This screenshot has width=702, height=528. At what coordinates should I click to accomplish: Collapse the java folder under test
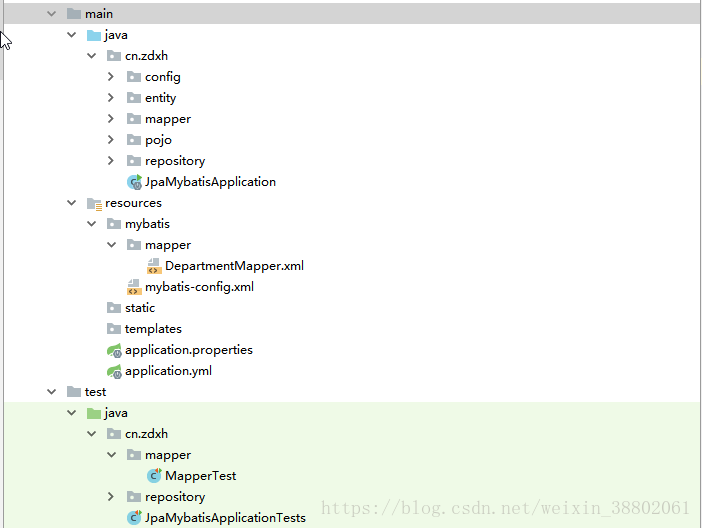pyautogui.click(x=72, y=413)
